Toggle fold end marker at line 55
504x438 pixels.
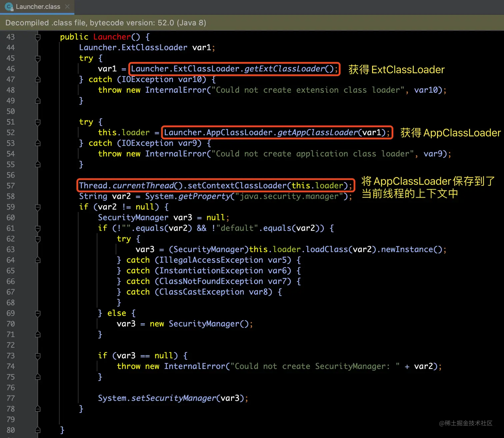point(38,164)
